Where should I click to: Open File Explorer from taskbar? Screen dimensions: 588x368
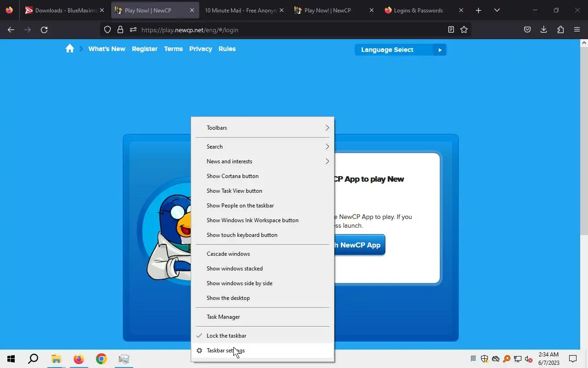click(x=56, y=359)
